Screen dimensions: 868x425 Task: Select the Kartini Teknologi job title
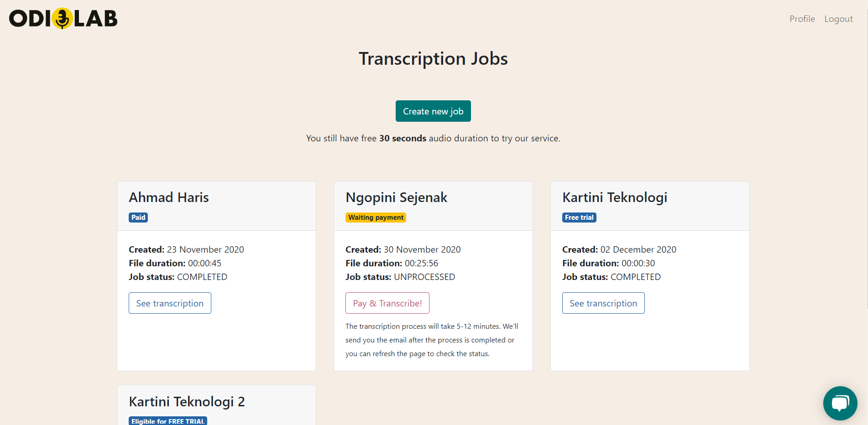click(x=614, y=197)
